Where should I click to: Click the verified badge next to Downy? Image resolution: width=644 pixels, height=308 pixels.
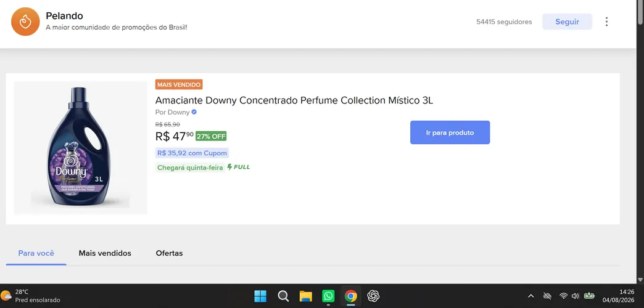point(194,112)
